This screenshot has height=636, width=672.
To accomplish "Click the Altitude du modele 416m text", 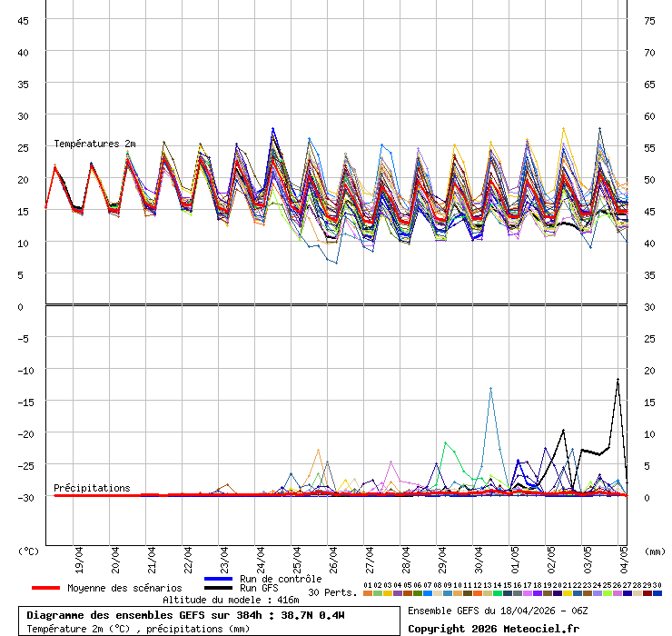I will (x=231, y=600).
